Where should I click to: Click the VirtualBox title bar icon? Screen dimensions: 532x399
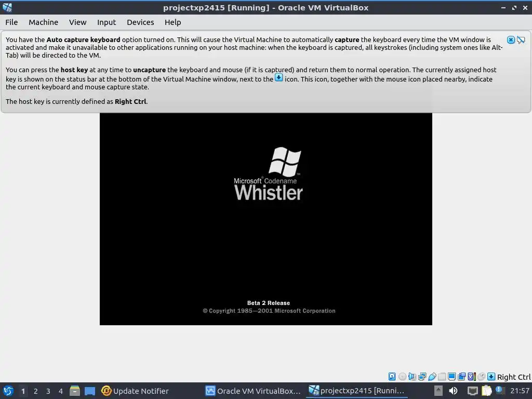pyautogui.click(x=7, y=7)
